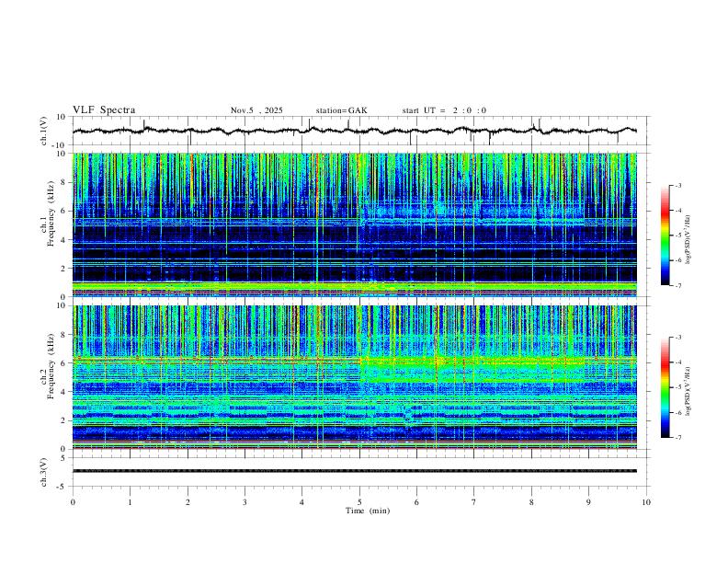Click the lower colorbar log(PSD) label
Image resolution: width=728 pixels, height=563 pixels.
point(688,391)
